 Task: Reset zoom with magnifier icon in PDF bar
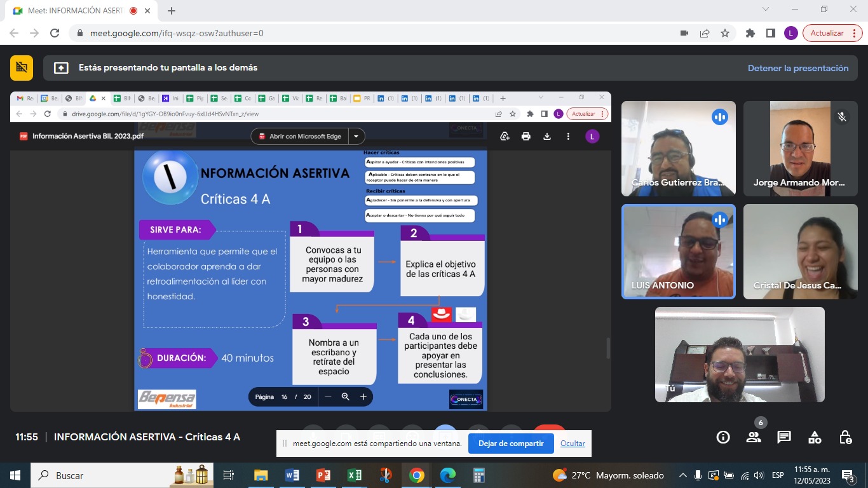click(x=345, y=396)
